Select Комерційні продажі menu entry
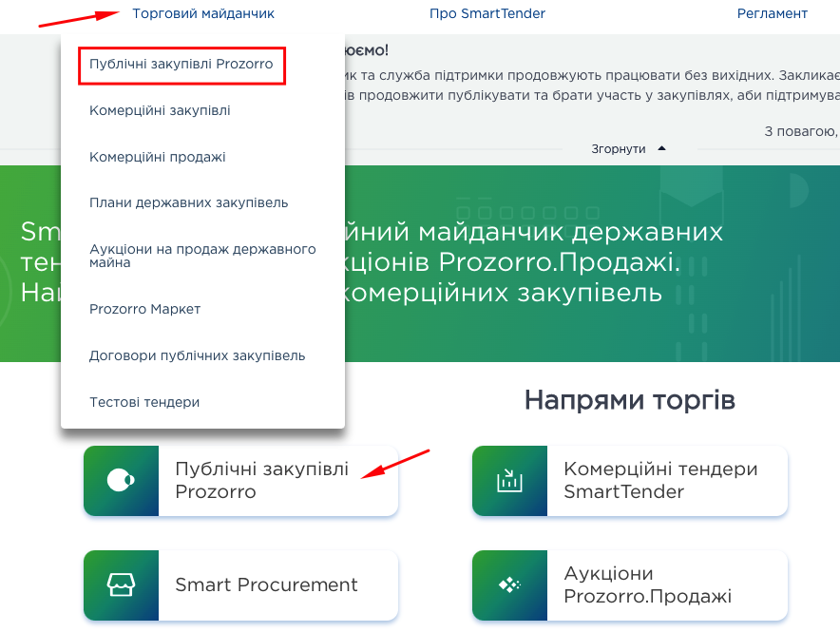This screenshot has width=840, height=632. click(158, 158)
